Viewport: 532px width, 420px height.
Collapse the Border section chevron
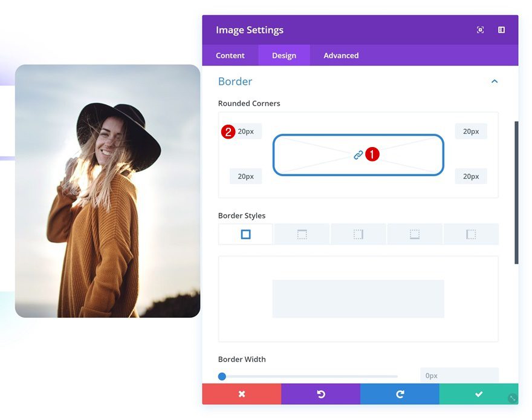point(495,80)
